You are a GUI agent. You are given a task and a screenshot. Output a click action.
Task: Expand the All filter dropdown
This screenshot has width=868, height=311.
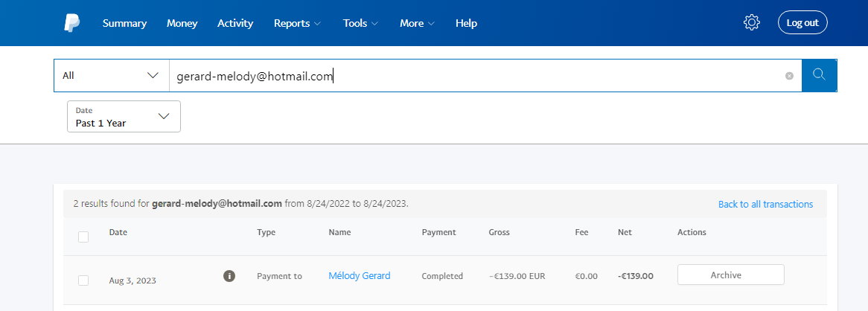[111, 75]
